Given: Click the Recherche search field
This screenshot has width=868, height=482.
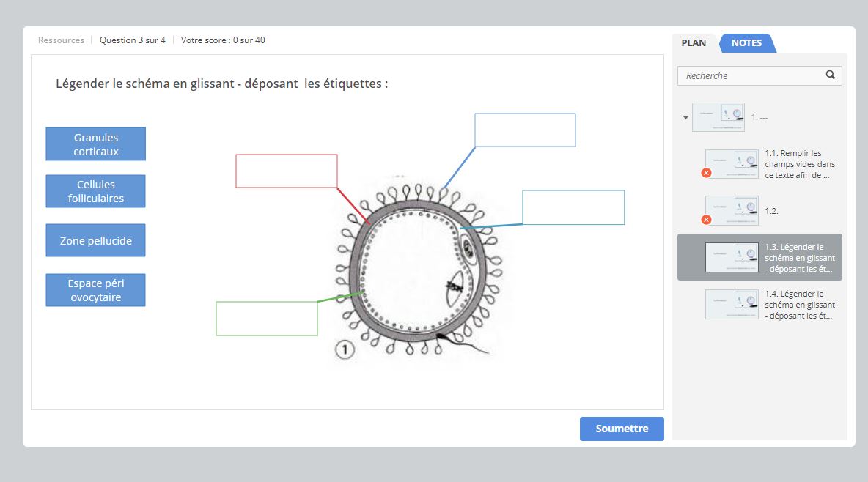Looking at the screenshot, I should click(x=751, y=75).
